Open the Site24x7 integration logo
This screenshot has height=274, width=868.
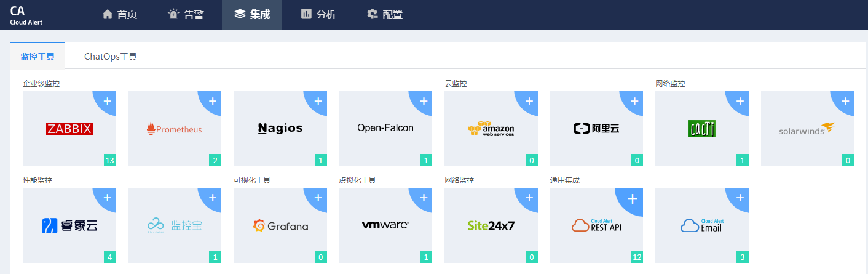491,225
